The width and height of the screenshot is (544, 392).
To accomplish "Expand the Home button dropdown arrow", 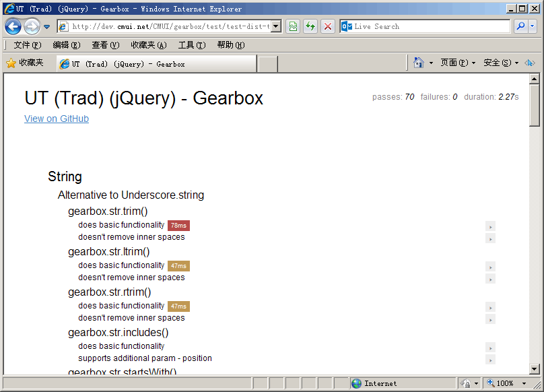I will click(x=431, y=63).
